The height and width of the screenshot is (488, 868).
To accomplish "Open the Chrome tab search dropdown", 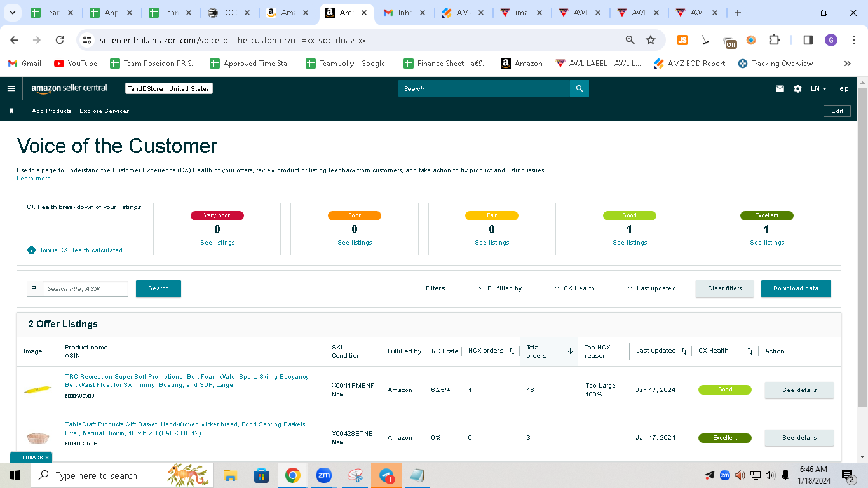I will (x=14, y=13).
